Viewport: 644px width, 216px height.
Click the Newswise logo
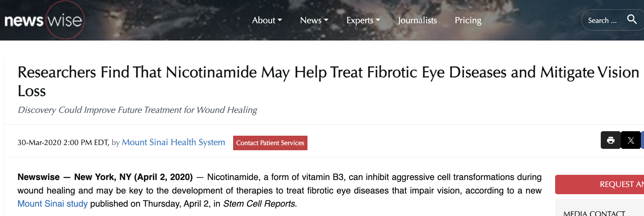point(44,20)
